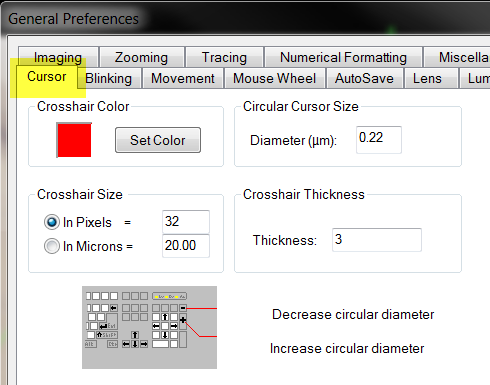
Task: Click the pixels crosshair size field
Action: (186, 222)
